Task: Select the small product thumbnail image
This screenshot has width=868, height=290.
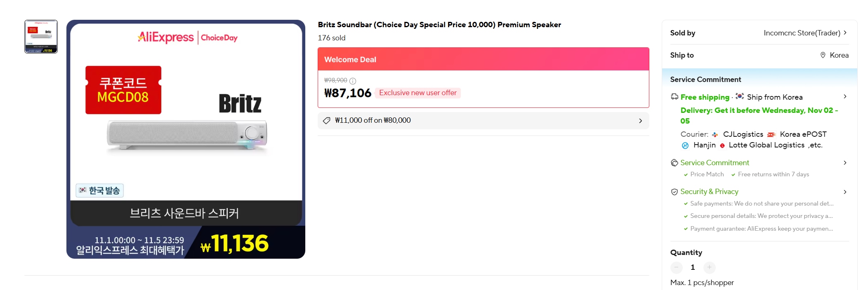Action: 41,37
